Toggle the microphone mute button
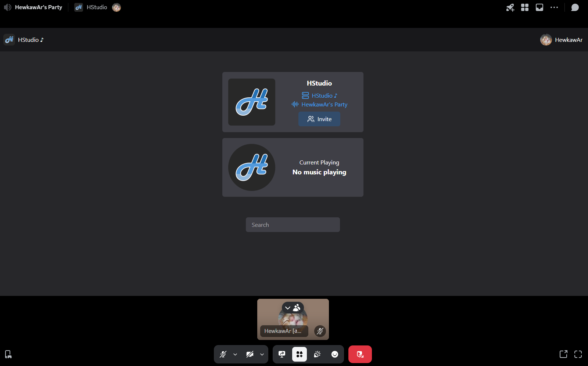 [223, 354]
